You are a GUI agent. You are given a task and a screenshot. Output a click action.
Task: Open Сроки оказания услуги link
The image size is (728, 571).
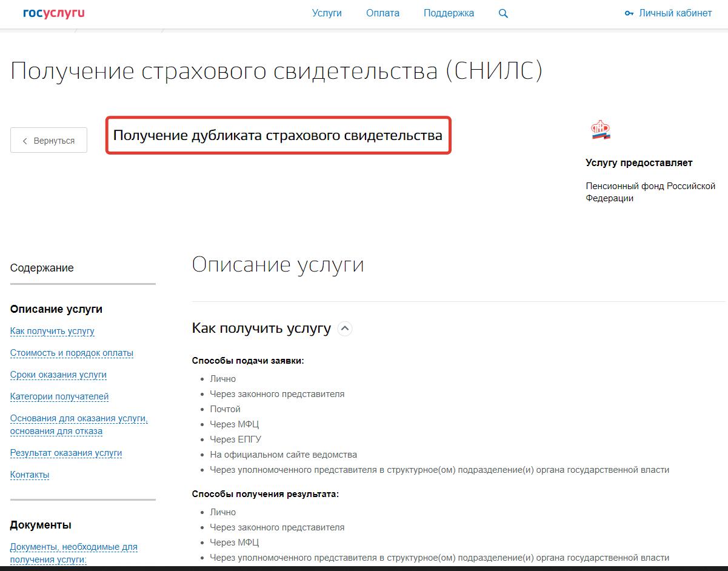(x=58, y=375)
